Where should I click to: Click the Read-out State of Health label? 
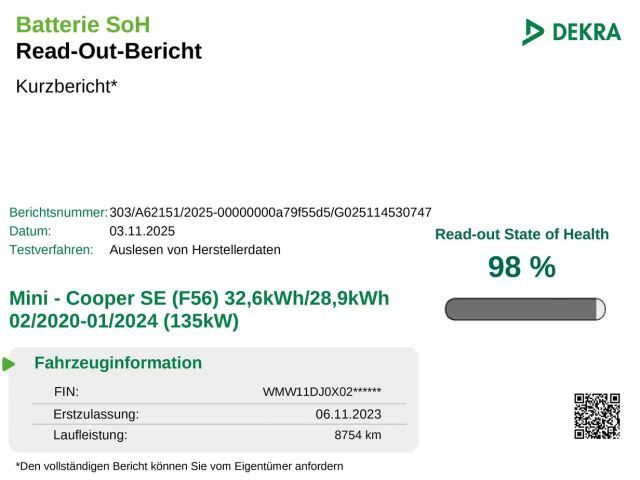point(521,234)
